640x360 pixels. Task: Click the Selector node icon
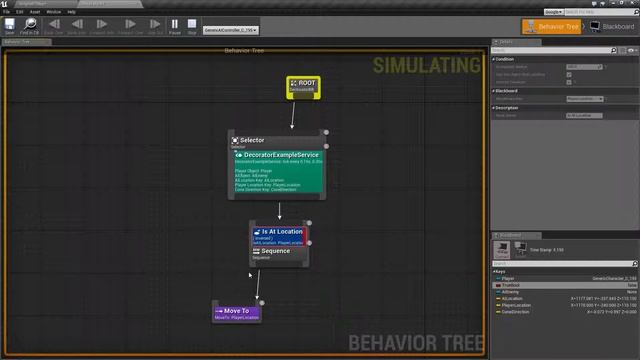(235, 140)
